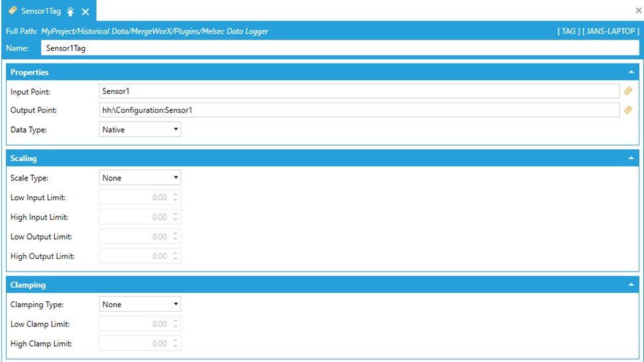The width and height of the screenshot is (644, 362).
Task: Decrease Low Clamp Limit with down arrow
Action: point(175,327)
